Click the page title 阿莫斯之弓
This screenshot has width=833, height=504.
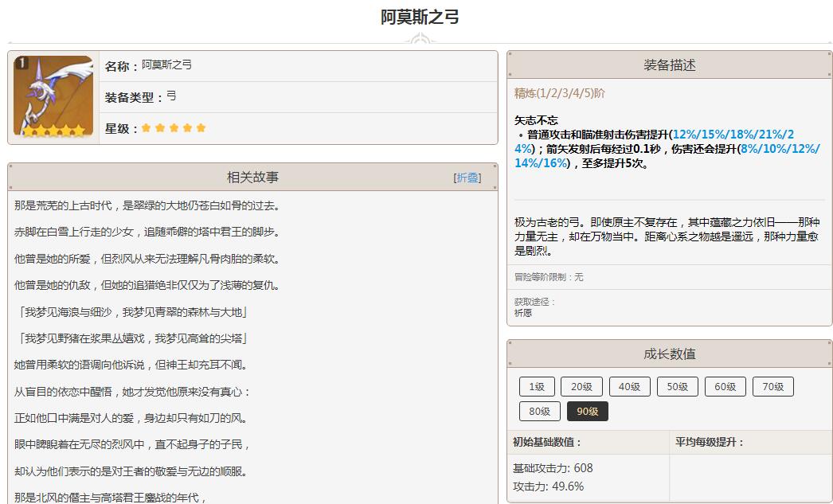point(420,17)
